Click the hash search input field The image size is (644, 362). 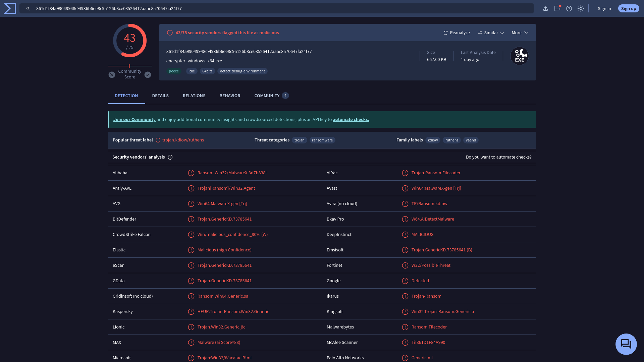pos(276,9)
